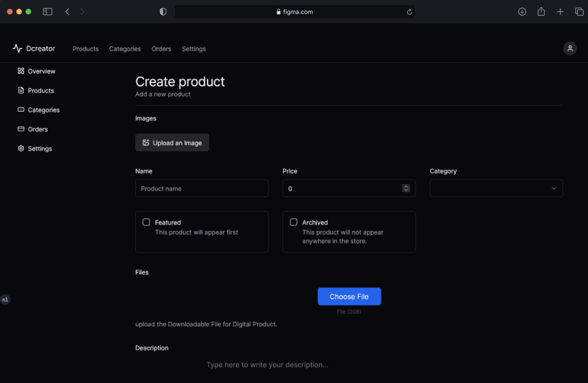Enable the Archived checkbox
Screen dimensions: 588x383
point(294,222)
